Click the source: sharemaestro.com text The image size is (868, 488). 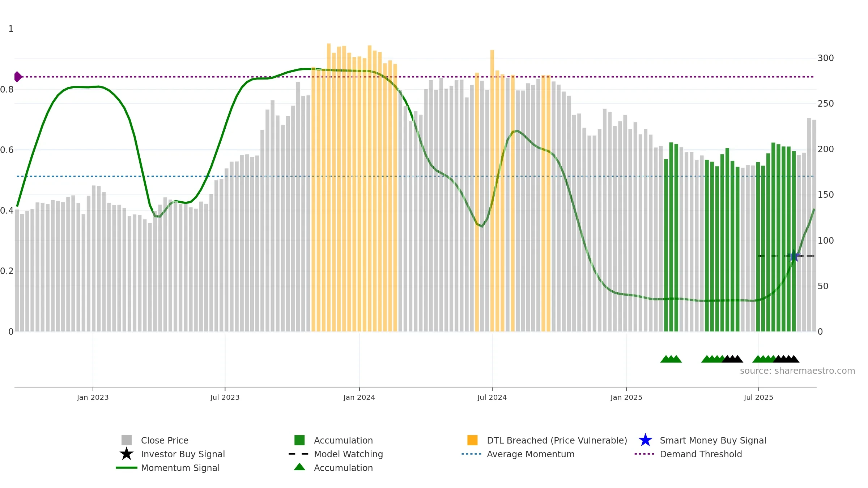[797, 371]
